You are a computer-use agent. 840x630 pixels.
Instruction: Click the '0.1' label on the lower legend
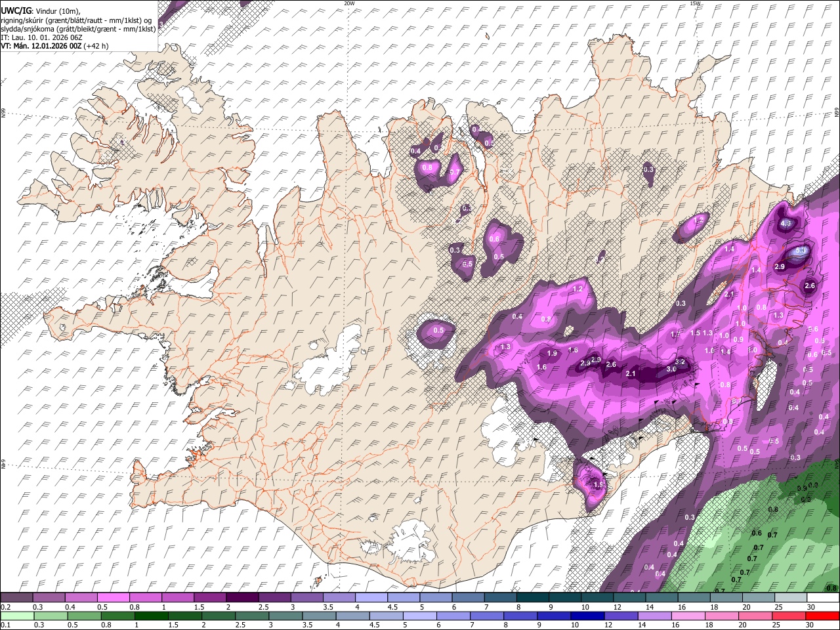tap(6, 625)
